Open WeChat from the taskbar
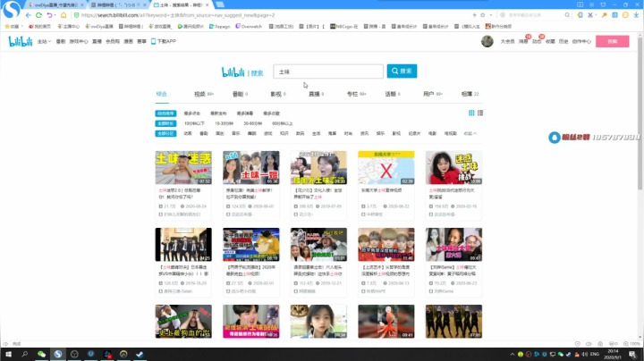The height and width of the screenshot is (361, 644). click(x=41, y=354)
